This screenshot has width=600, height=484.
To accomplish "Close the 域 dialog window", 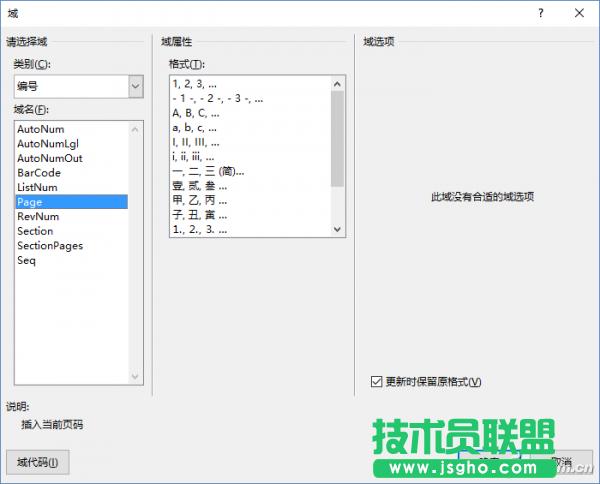I will 580,14.
